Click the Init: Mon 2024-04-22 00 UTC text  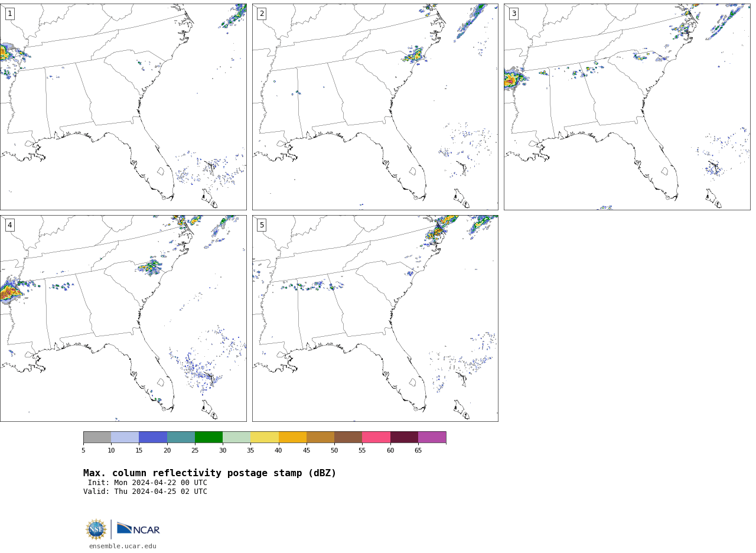148,483
